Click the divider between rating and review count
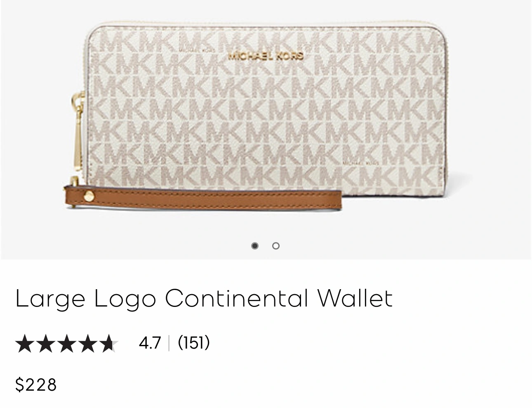532x408 pixels. [x=169, y=343]
